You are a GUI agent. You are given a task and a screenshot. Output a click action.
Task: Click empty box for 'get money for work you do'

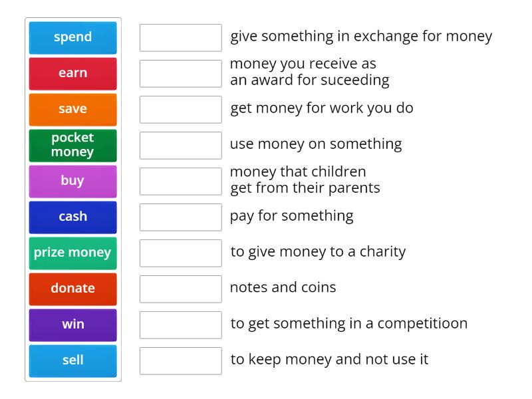180,110
